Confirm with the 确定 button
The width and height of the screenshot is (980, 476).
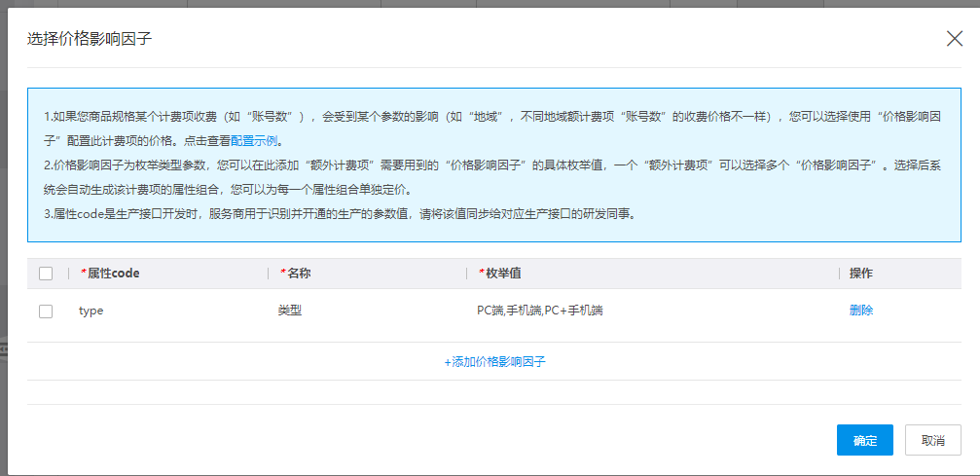point(864,440)
